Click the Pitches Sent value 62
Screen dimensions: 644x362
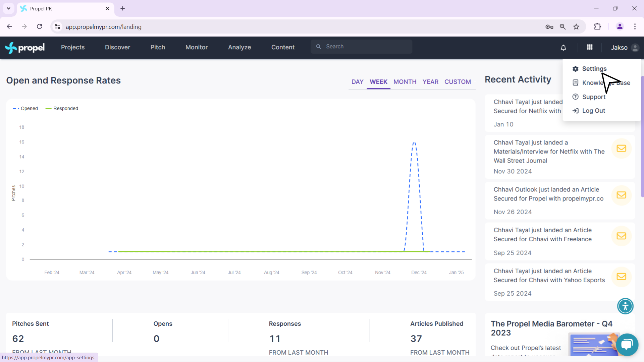(18, 339)
